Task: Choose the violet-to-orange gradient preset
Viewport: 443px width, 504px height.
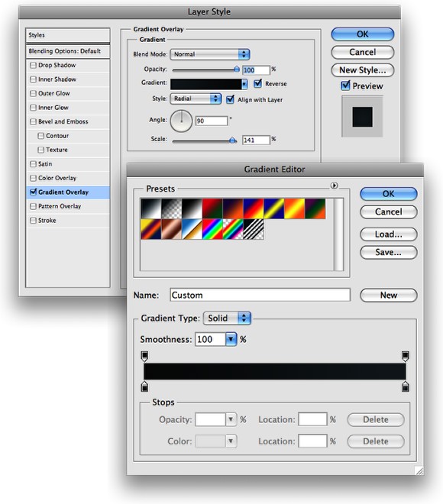Action: (x=234, y=208)
